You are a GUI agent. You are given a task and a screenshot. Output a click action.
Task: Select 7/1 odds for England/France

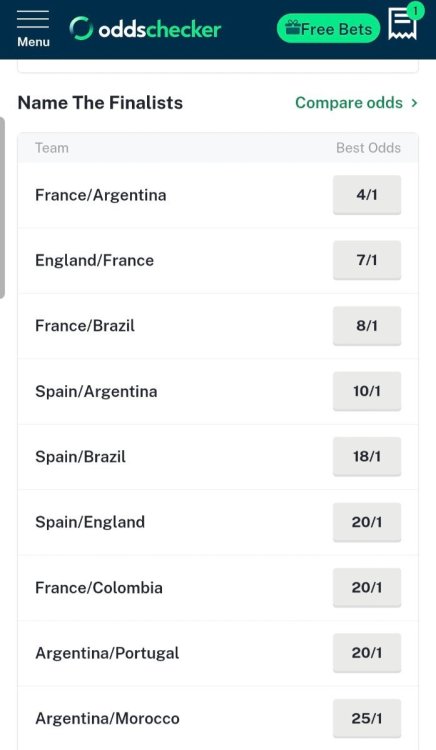pyautogui.click(x=367, y=260)
